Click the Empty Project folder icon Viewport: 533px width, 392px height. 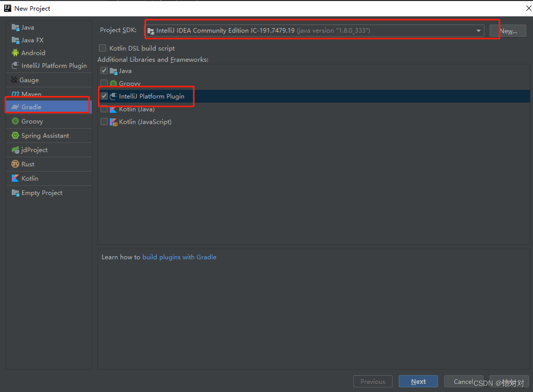click(x=15, y=193)
